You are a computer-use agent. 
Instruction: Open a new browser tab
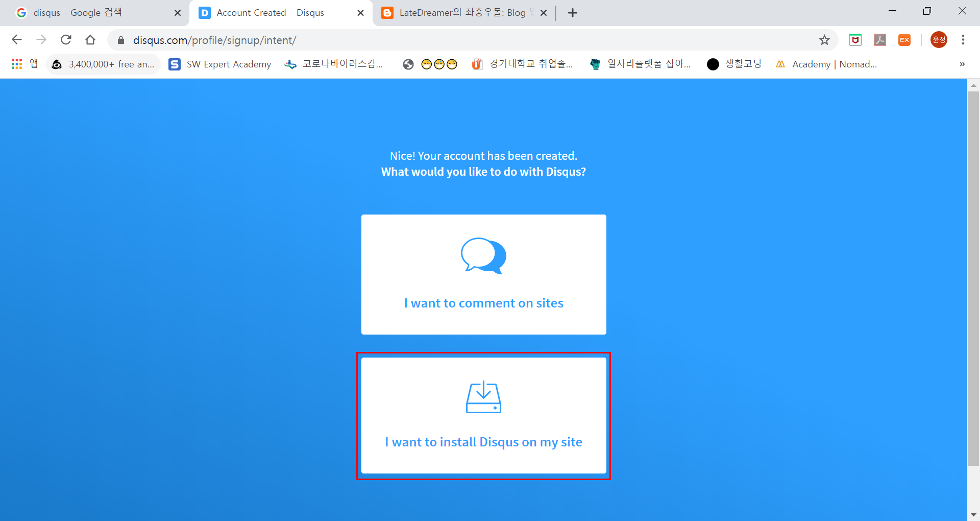click(573, 13)
